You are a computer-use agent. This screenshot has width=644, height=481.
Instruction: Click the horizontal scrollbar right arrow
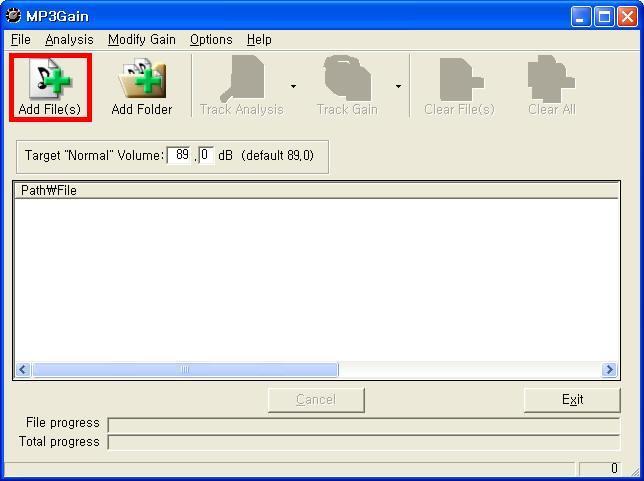[x=609, y=369]
